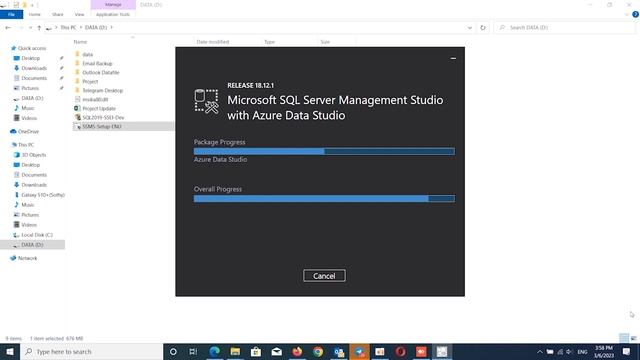The width and height of the screenshot is (640, 360).
Task: Switch the ENG input language
Action: 582,351
